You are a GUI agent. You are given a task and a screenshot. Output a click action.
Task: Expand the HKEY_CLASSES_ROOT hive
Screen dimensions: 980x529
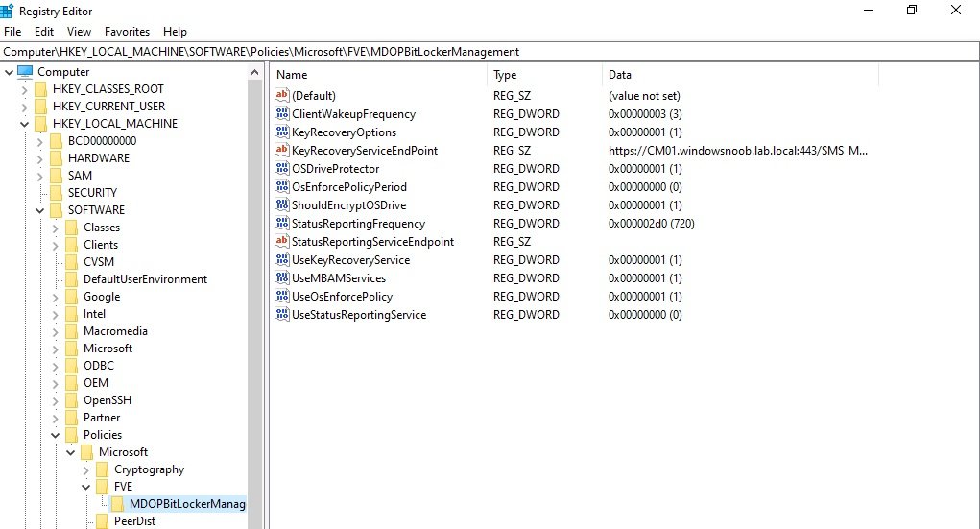click(x=24, y=89)
